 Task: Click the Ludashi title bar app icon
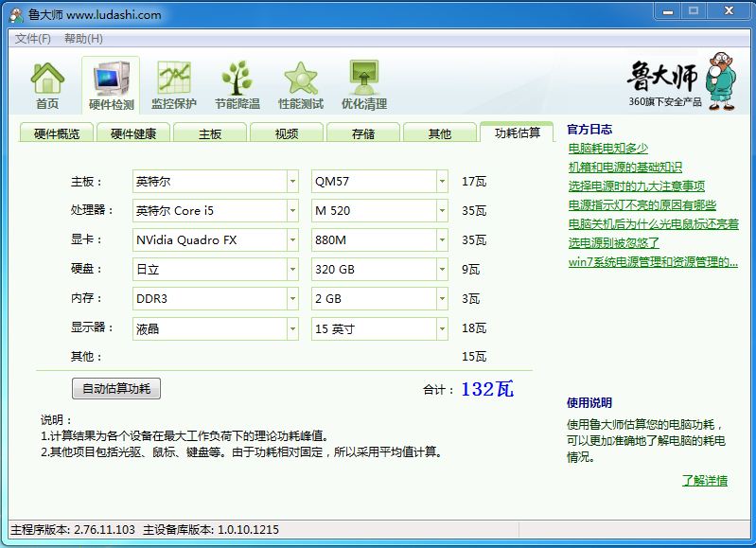pos(17,15)
